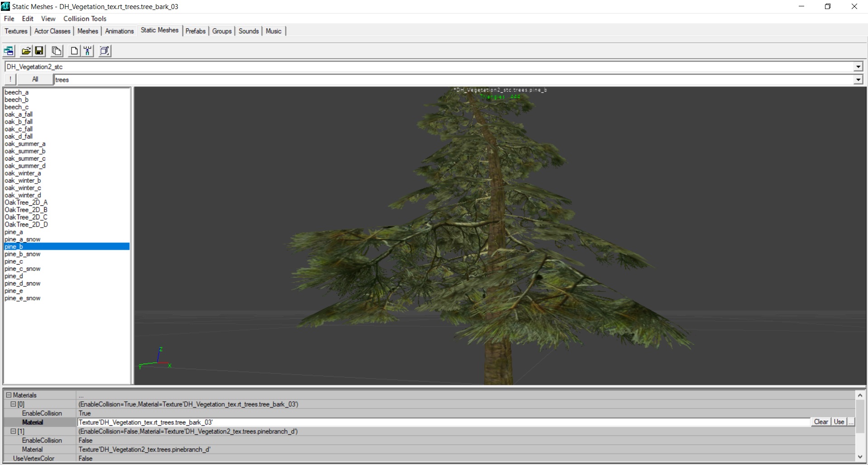
Task: Open the Collision Tools menu
Action: [85, 19]
